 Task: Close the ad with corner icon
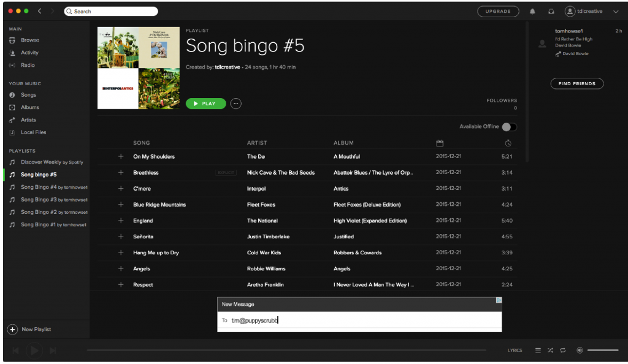[x=499, y=300]
